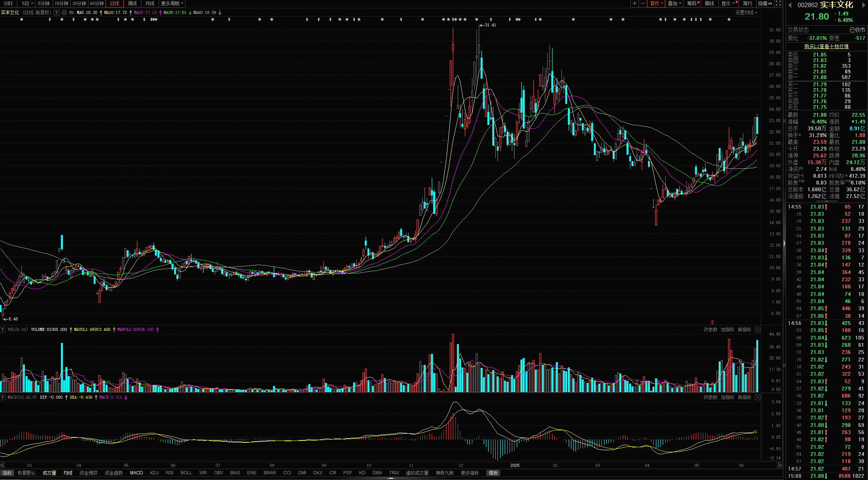Select the 神奇九转 indicator
Viewport: 868px width, 480px height.
pyautogui.click(x=445, y=473)
